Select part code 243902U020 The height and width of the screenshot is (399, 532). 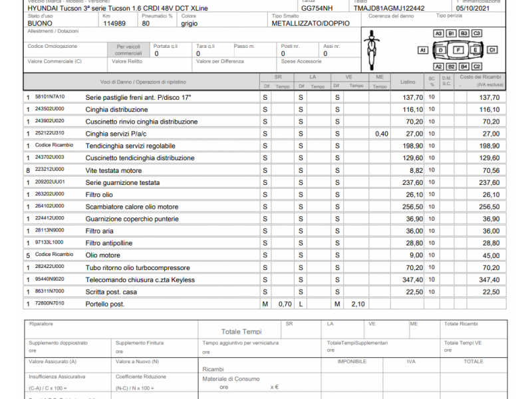(x=49, y=121)
